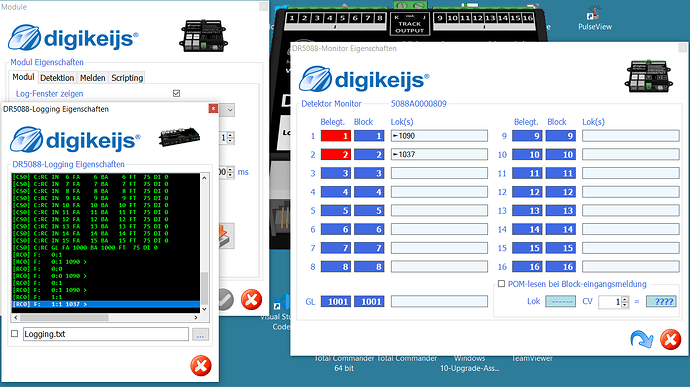This screenshot has height=387, width=690.
Task: Click Block button 5
Action: pos(369,210)
